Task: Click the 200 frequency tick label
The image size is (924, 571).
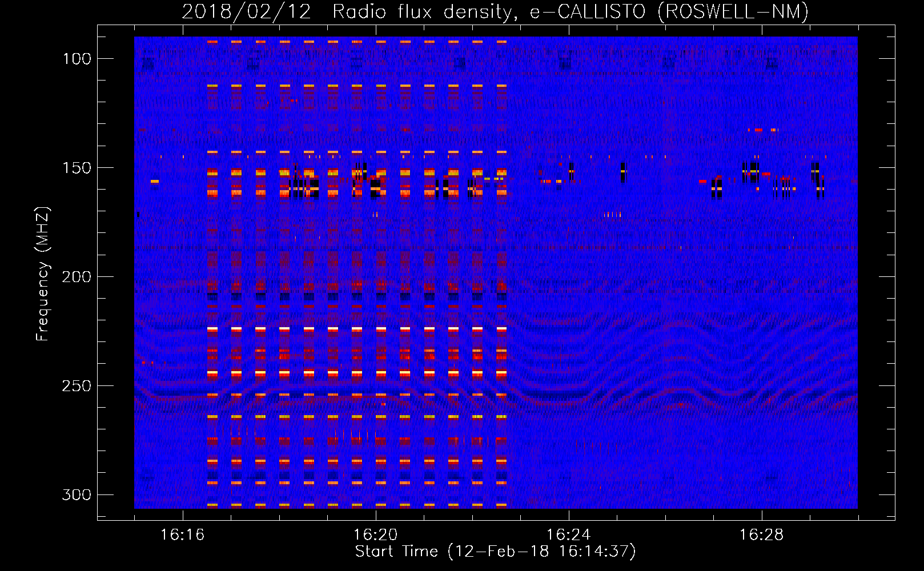Action: click(x=77, y=277)
